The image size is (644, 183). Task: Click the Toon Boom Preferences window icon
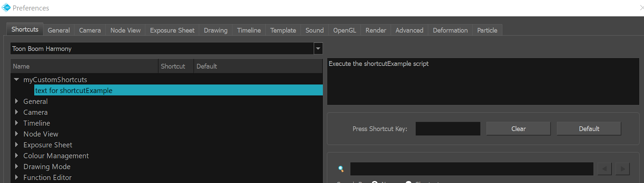coord(6,7)
